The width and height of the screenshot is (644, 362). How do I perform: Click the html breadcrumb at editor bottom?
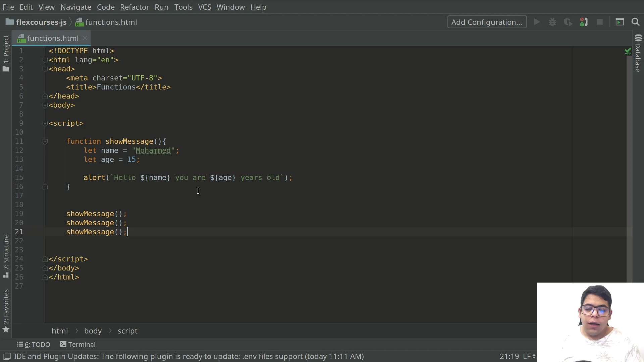(60, 331)
